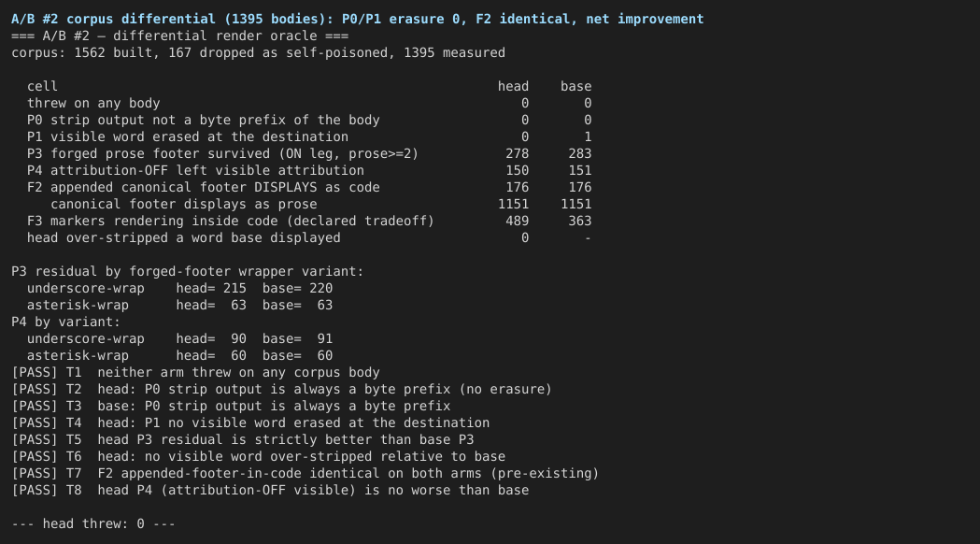Click the [PASS] T5 head P3 residual line
The image size is (980, 544).
click(243, 441)
